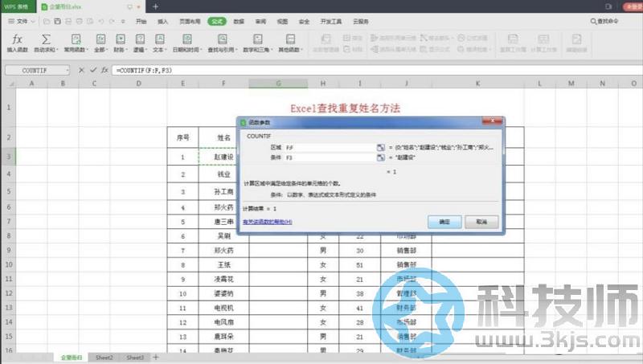Click the Print icon in quick toolbar
Viewport: 643px width, 364px height.
[79, 22]
